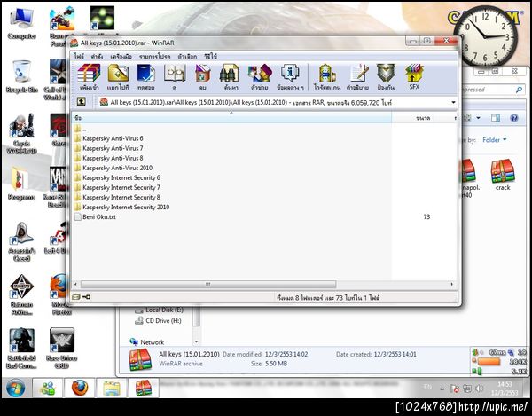Open the first (File) menu in WinRAR
532x416 pixels.
(79, 56)
